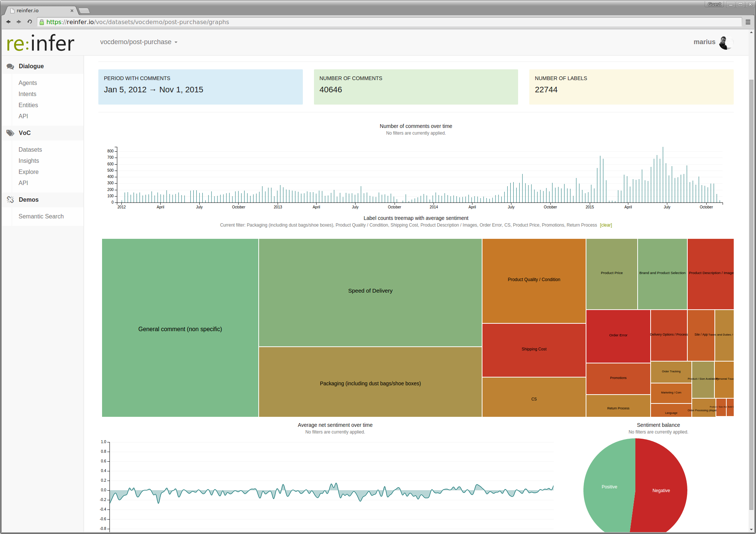
Task: Click the Dialogue speech bubbles icon
Action: pyautogui.click(x=10, y=66)
